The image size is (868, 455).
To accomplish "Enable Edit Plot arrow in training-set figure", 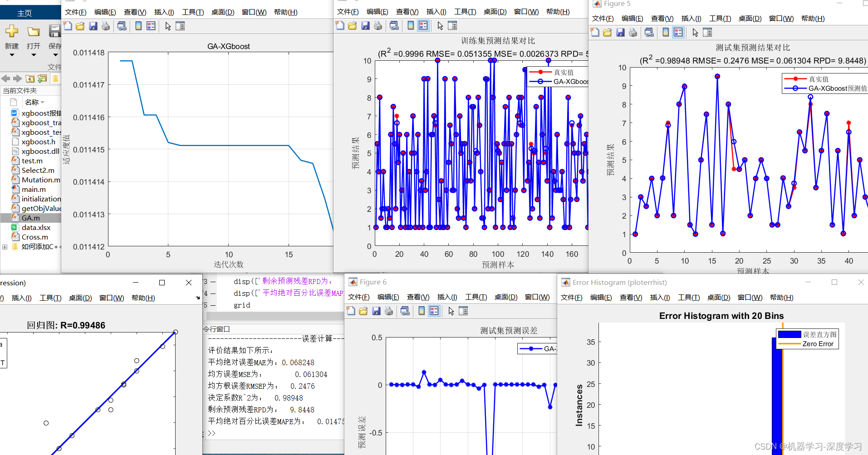I will point(440,25).
